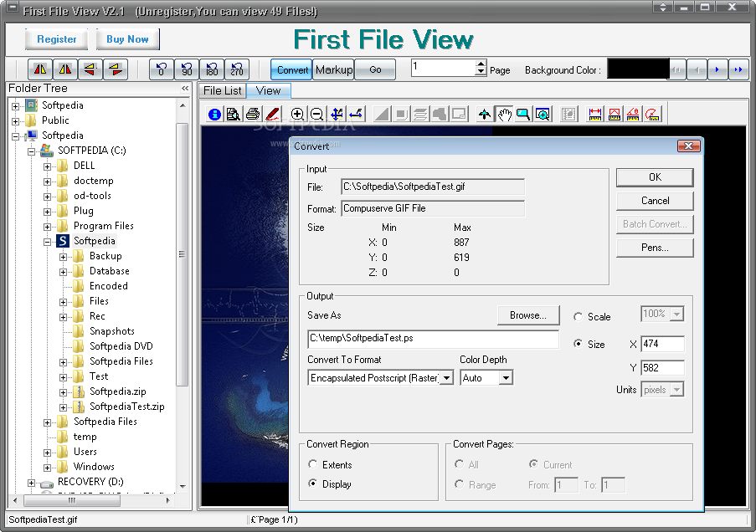Go to the next page arrow
This screenshot has height=532, width=756.
(717, 70)
